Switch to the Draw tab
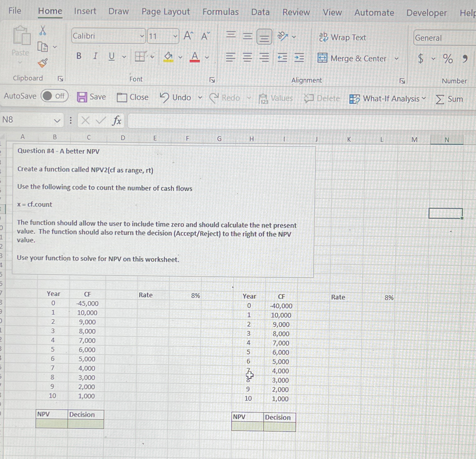 coord(118,12)
